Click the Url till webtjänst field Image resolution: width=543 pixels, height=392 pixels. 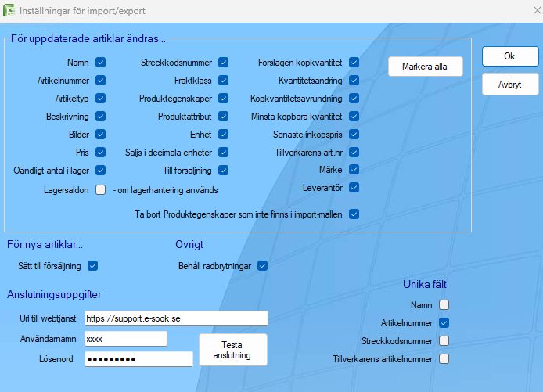pyautogui.click(x=176, y=318)
